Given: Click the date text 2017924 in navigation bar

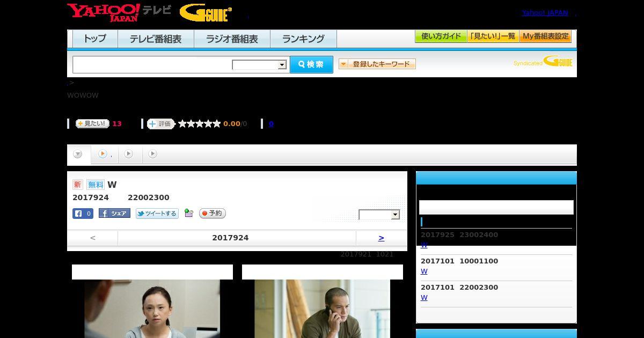Looking at the screenshot, I should (x=230, y=238).
